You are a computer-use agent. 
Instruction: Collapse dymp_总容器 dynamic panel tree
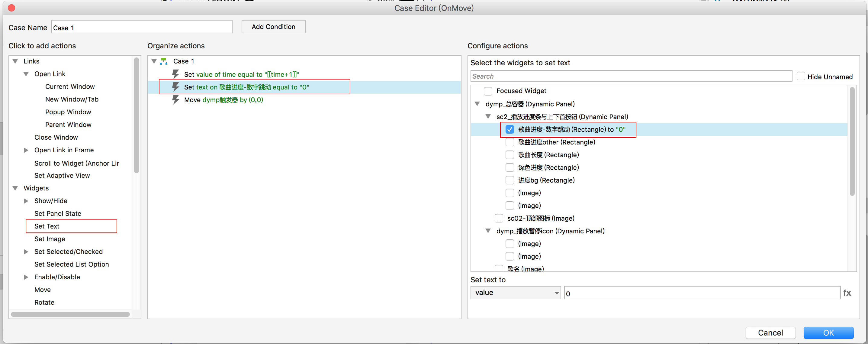click(477, 104)
